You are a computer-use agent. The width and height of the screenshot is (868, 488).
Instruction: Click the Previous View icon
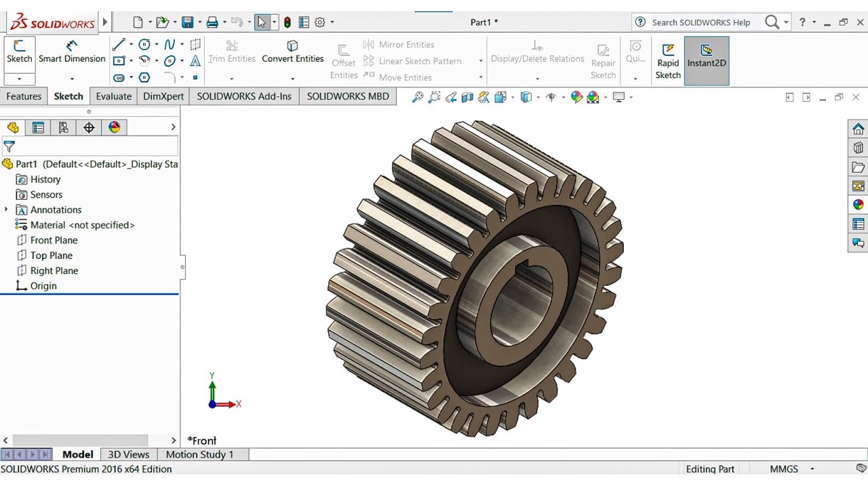click(451, 97)
